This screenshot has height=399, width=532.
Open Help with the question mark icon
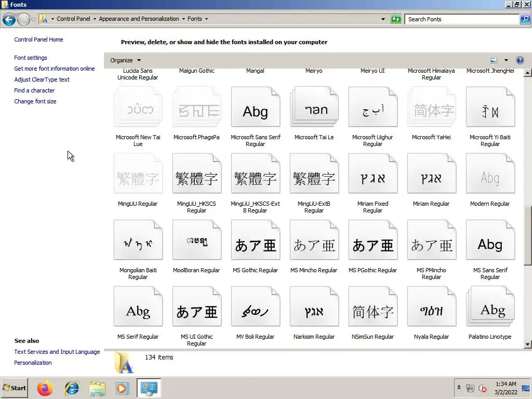click(520, 60)
